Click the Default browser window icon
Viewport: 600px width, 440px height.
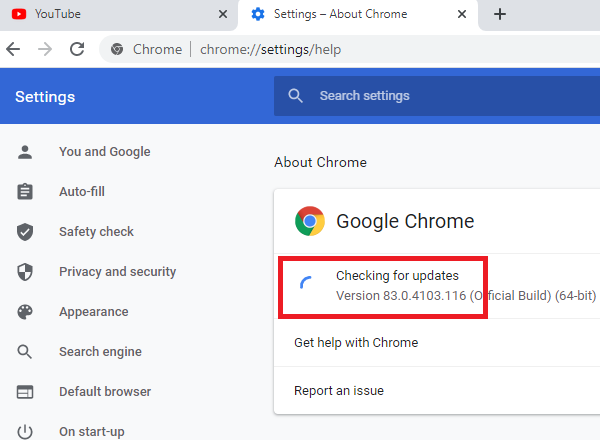pyautogui.click(x=25, y=392)
